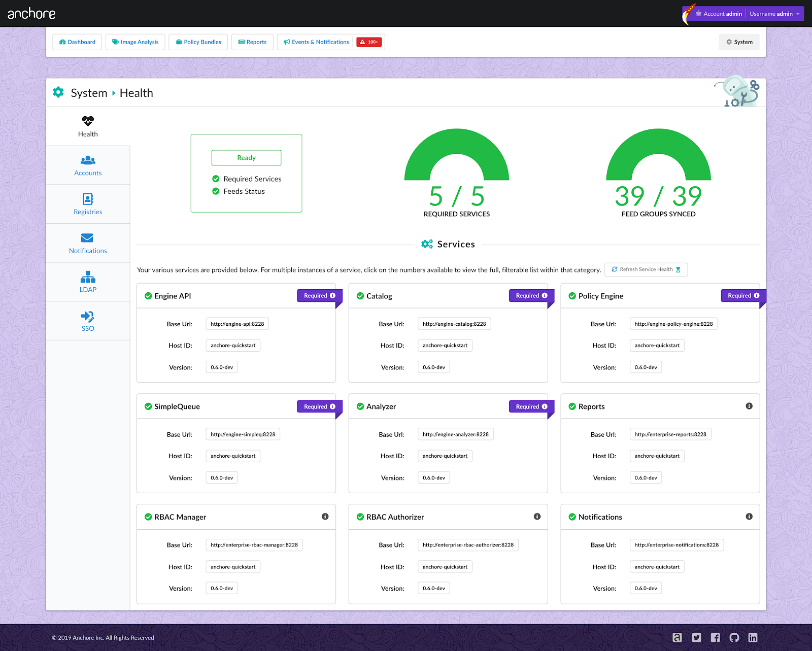This screenshot has width=812, height=651.
Task: Click the Catalog Base Url field
Action: click(454, 323)
